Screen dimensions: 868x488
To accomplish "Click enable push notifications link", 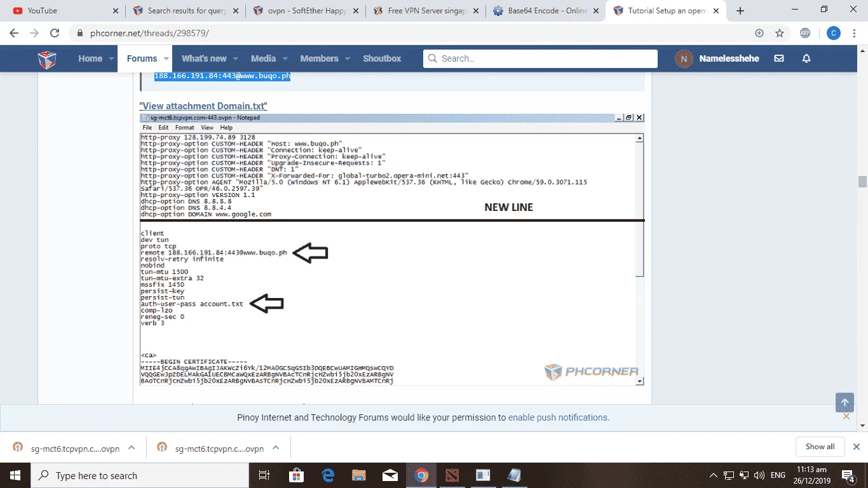I will pyautogui.click(x=557, y=417).
